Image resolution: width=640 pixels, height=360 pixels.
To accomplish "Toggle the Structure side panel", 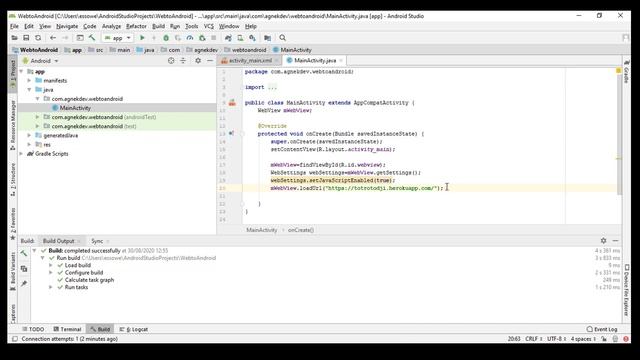I will (13, 180).
